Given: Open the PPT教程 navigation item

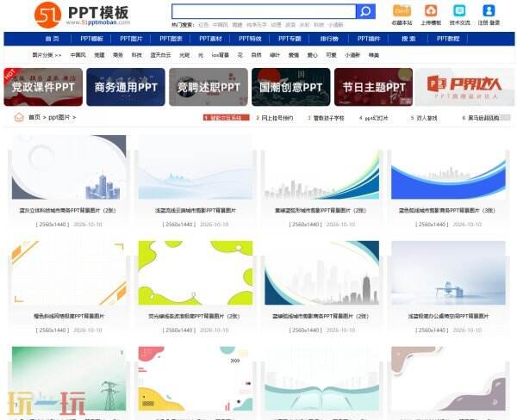Looking at the screenshot, I should point(448,39).
